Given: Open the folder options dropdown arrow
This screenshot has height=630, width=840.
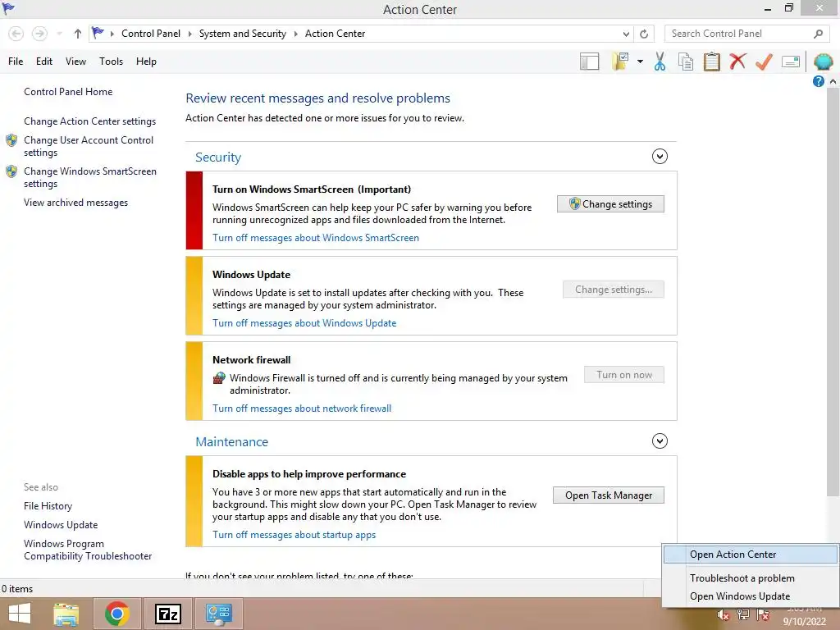Looking at the screenshot, I should pyautogui.click(x=640, y=62).
